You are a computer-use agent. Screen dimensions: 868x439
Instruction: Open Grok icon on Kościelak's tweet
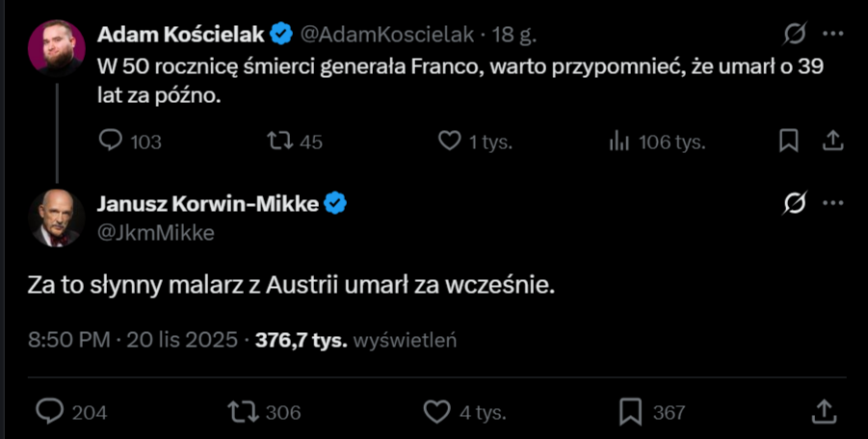pos(795,35)
